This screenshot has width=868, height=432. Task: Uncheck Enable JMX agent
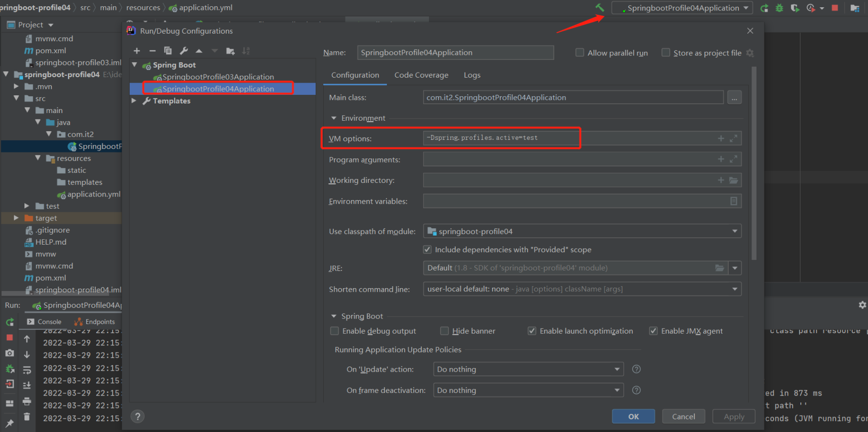(653, 331)
